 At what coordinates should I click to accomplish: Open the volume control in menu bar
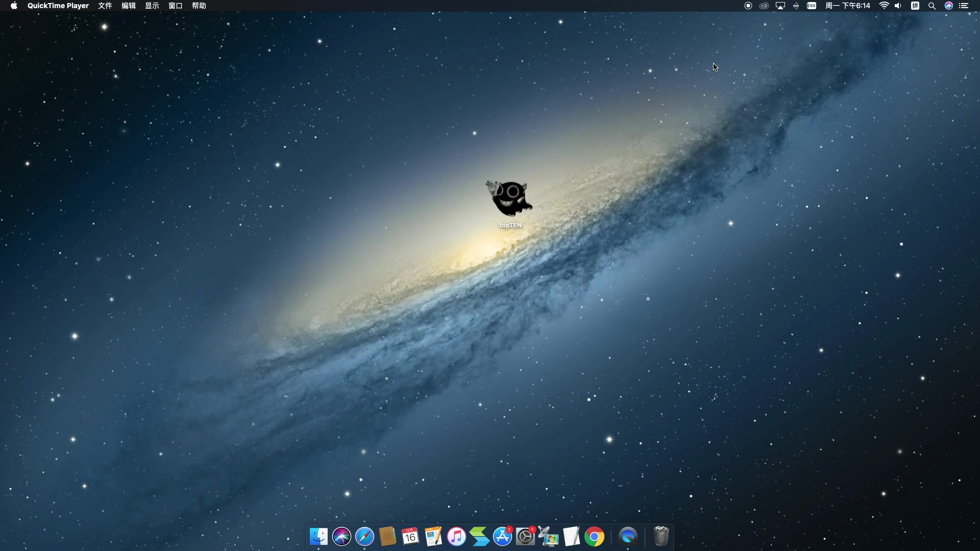click(x=898, y=6)
